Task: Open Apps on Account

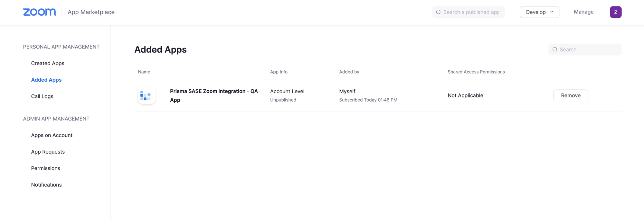Action: [x=52, y=135]
